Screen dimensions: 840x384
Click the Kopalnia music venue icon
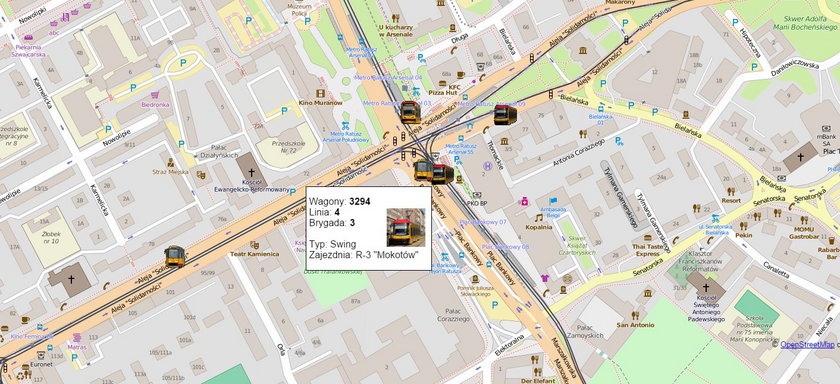(539, 217)
